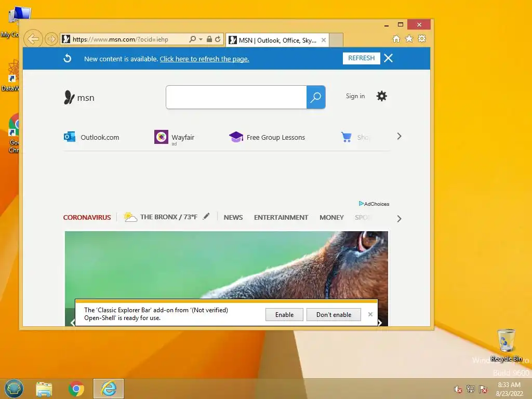Click the Enable add-on button

point(284,314)
